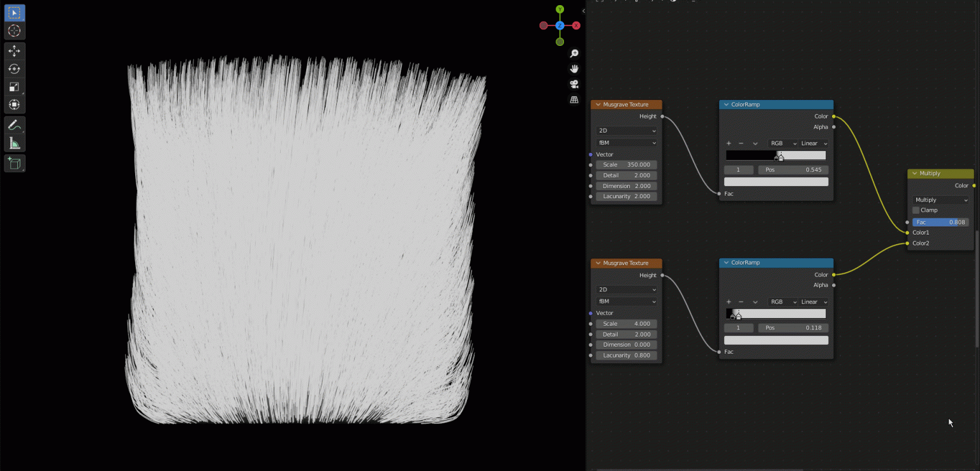Pick the Scale tool
The image size is (980, 471).
pyautogui.click(x=14, y=87)
